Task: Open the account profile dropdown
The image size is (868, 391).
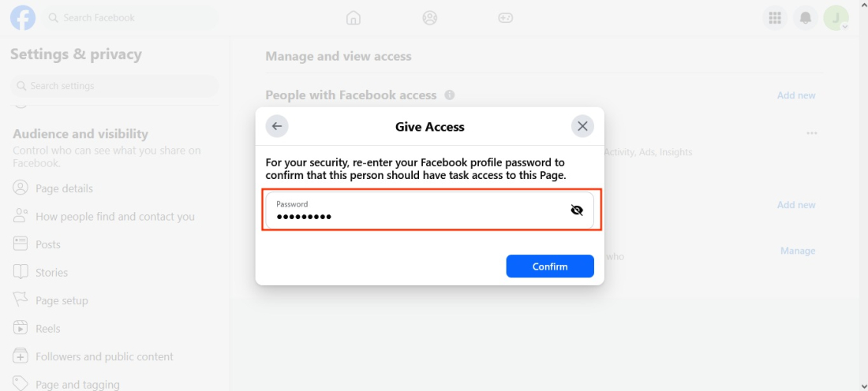Action: [x=836, y=17]
